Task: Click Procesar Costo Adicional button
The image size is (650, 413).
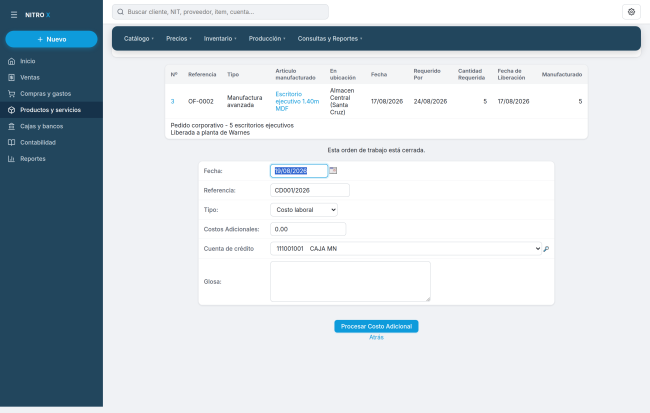Action: point(376,326)
